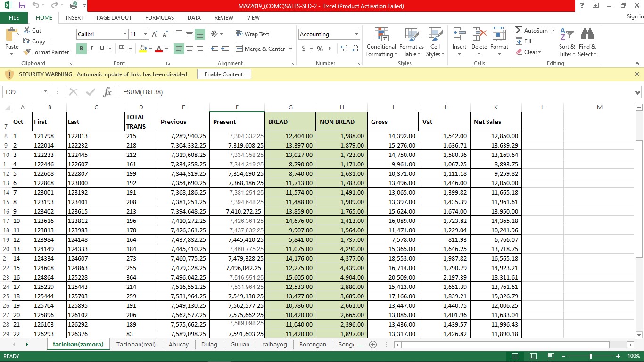Viewport: 644px width, 362px height.
Task: Open the font name Calibri dropdown
Action: tap(125, 34)
